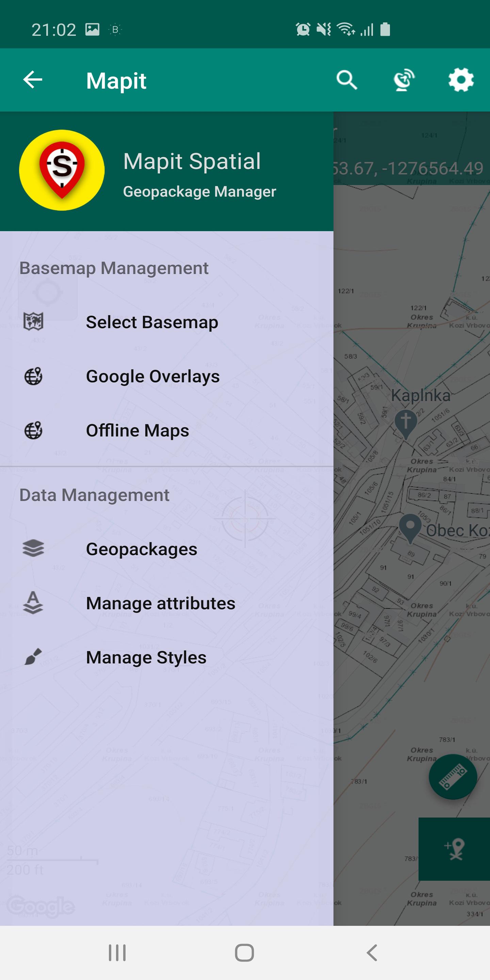Open the Geopackages menu item
The width and height of the screenshot is (490, 980).
pos(167,549)
